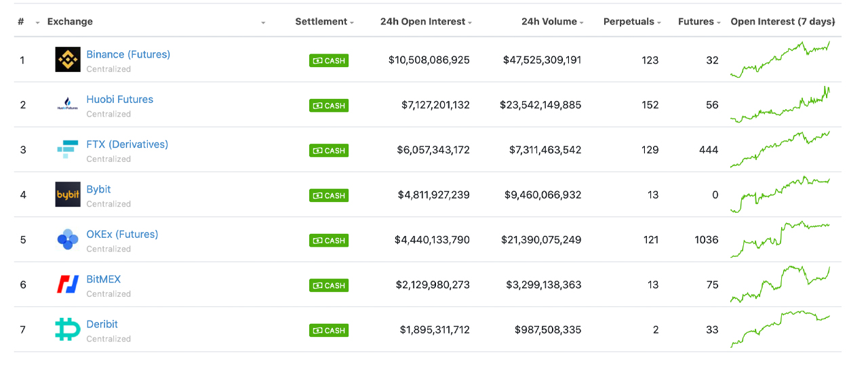Click the BitMEX logo icon
This screenshot has height=366, width=868.
click(68, 285)
